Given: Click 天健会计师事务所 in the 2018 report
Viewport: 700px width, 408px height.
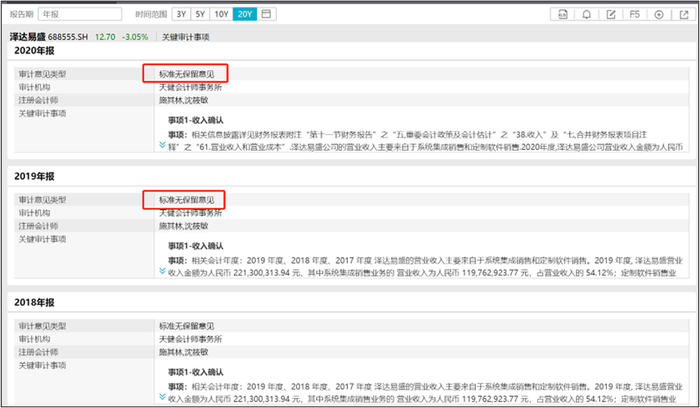Looking at the screenshot, I should pos(190,339).
